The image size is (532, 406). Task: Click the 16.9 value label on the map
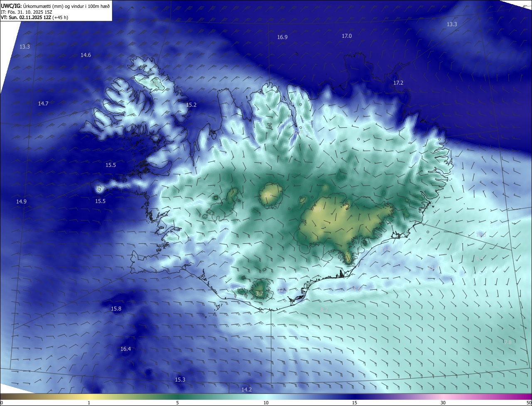point(282,37)
